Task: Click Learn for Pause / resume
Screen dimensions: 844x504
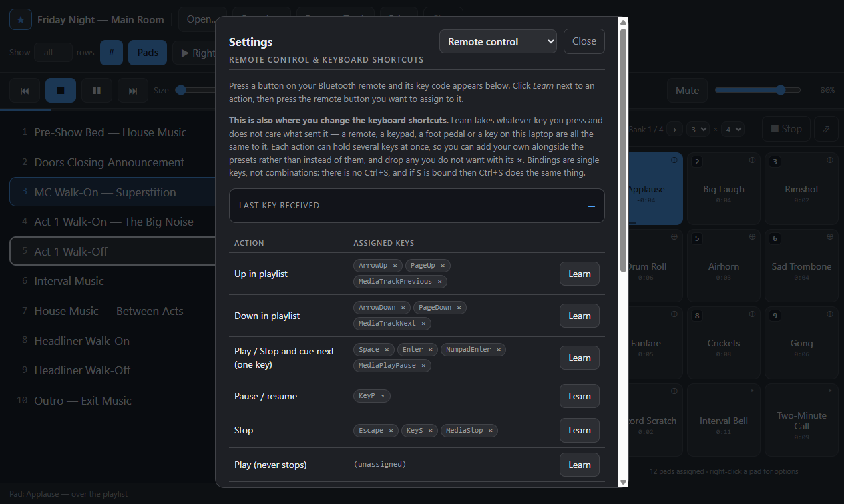Action: click(580, 396)
